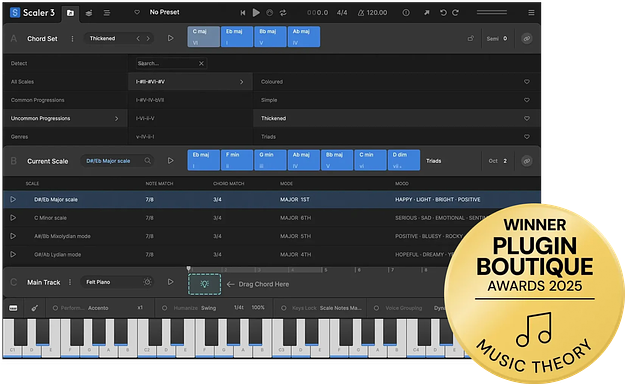Adjust the Oct octave value

point(505,161)
